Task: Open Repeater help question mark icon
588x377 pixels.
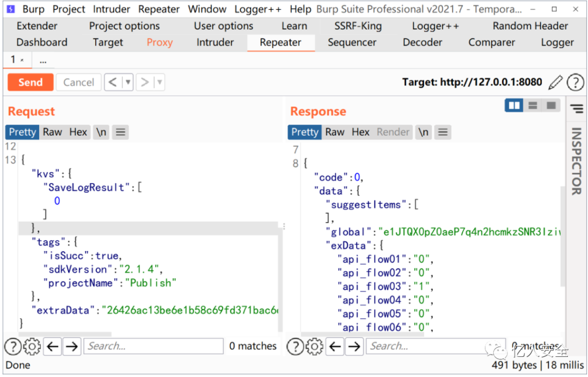Action: (575, 82)
